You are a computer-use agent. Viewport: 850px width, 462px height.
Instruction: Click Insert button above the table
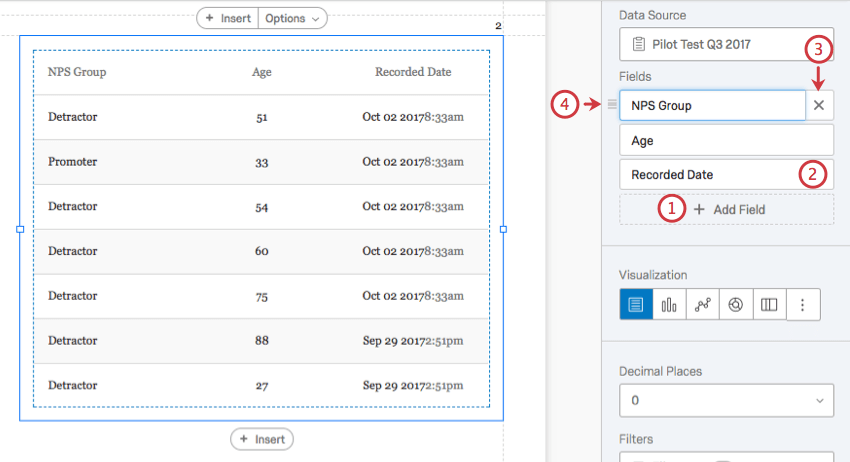coord(227,18)
